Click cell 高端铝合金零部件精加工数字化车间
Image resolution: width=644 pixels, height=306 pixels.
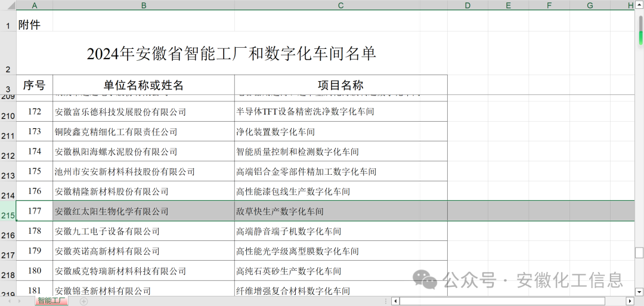click(341, 171)
